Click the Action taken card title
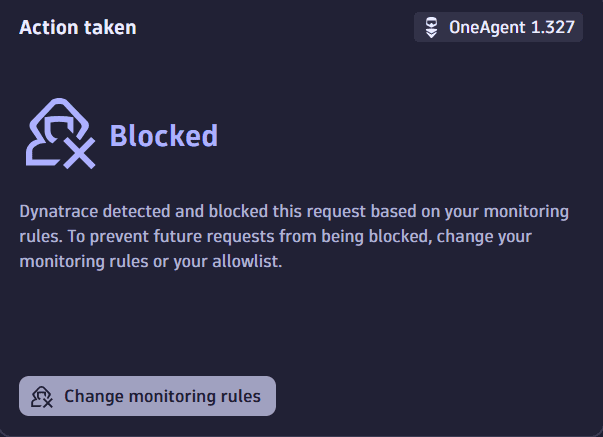Viewport: 603px width, 437px height. (x=78, y=27)
